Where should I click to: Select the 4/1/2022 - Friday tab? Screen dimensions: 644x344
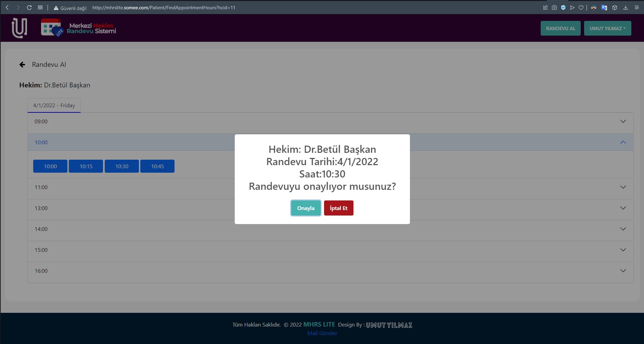54,106
